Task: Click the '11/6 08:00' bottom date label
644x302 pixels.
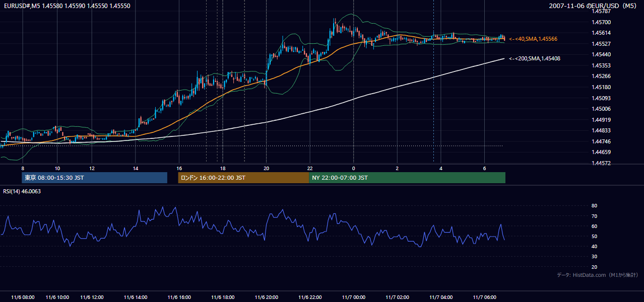Action: pyautogui.click(x=23, y=297)
